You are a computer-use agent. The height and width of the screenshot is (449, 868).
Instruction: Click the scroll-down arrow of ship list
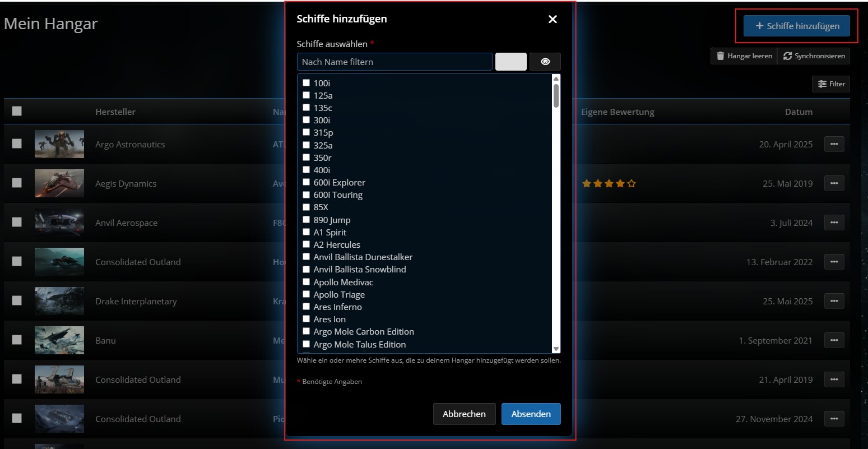tap(556, 349)
